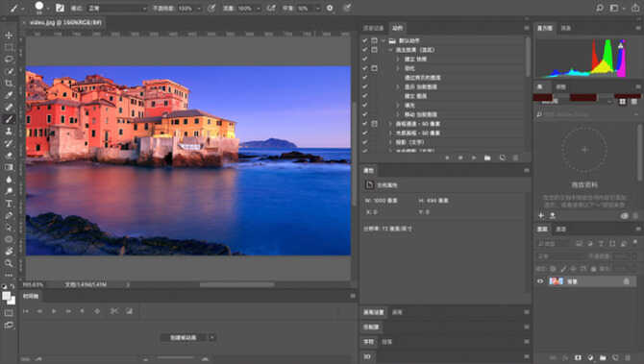Hide the Background layer with eye icon
Screen dimensions: 644x364
pyautogui.click(x=540, y=281)
